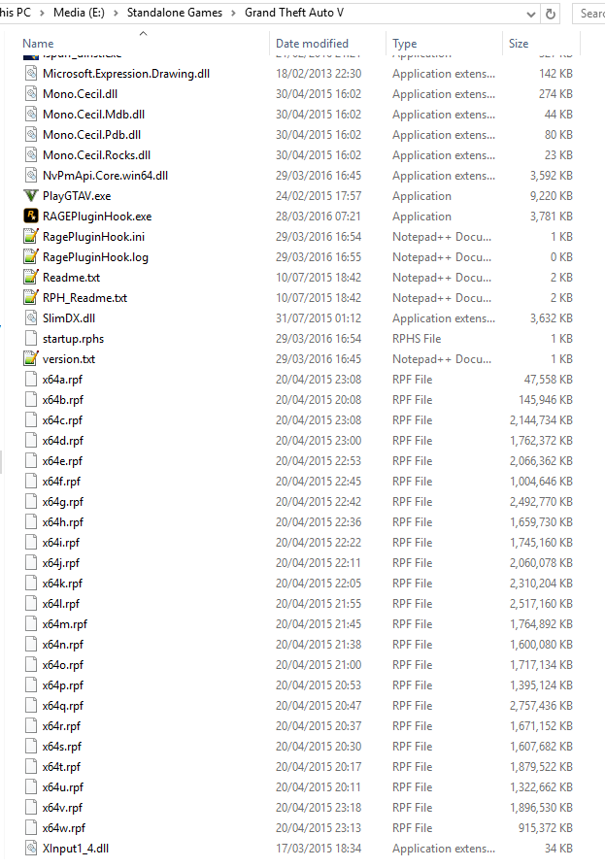605x868 pixels.
Task: Click the 9,220 KB size value
Action: pyautogui.click(x=552, y=196)
